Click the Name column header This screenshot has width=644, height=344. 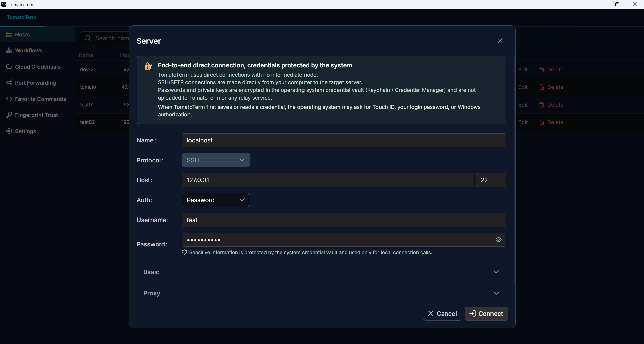click(86, 55)
